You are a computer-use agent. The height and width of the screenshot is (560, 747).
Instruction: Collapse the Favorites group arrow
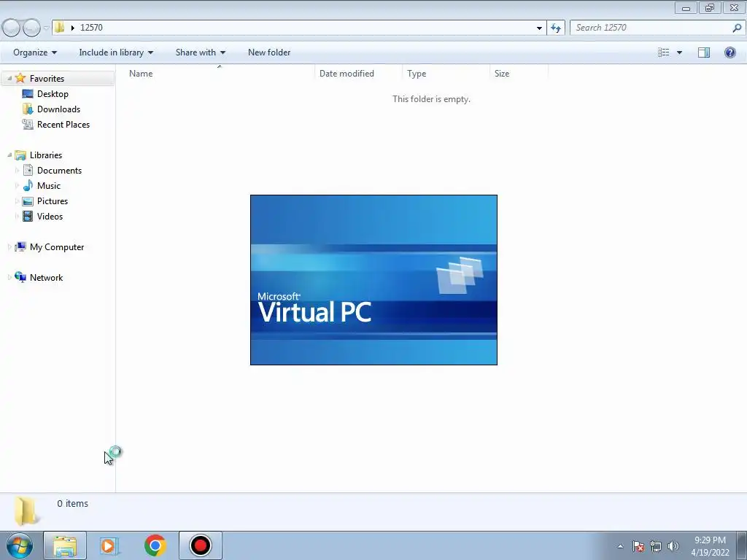coord(9,78)
